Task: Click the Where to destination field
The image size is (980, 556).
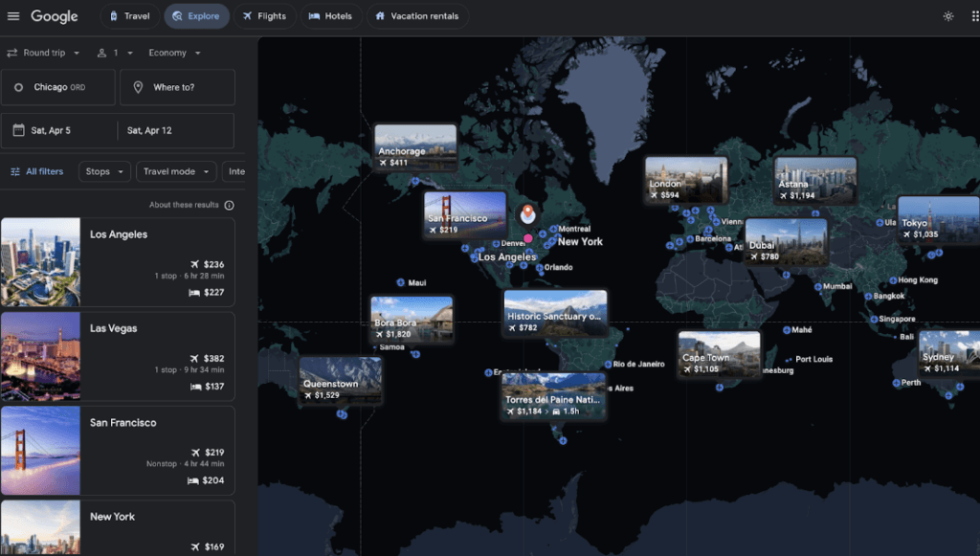Action: click(177, 87)
